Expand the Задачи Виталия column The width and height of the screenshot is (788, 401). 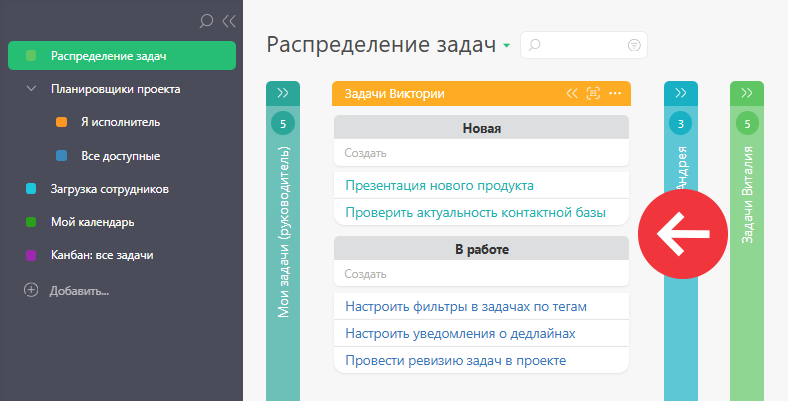pos(747,93)
